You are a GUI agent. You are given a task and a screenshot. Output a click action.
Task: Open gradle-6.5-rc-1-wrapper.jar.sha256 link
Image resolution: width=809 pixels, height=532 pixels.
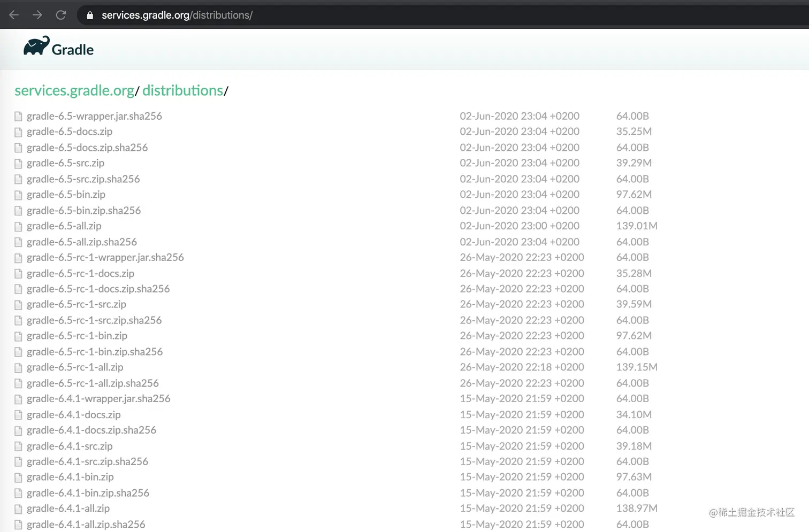[x=105, y=257]
